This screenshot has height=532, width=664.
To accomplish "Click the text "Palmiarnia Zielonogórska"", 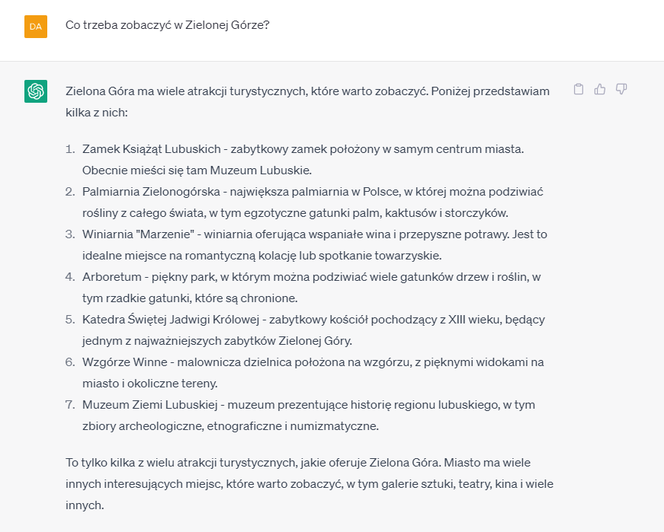I will coord(151,192).
